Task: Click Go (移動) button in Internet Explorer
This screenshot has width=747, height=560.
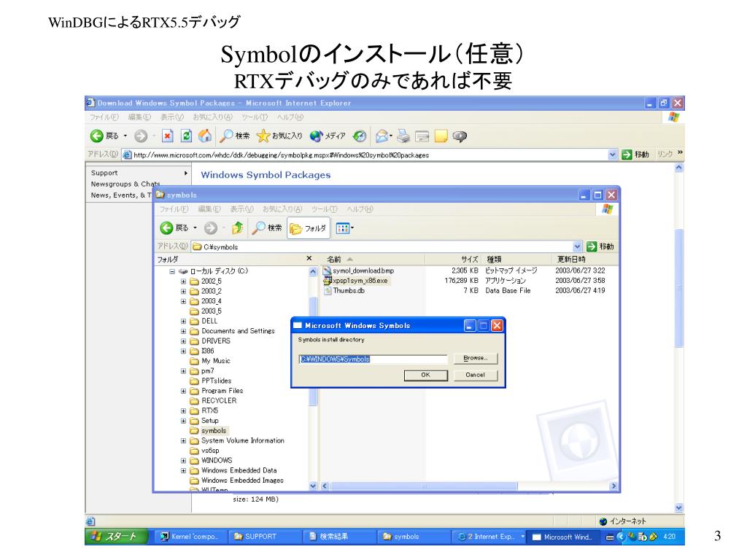Action: [x=635, y=155]
